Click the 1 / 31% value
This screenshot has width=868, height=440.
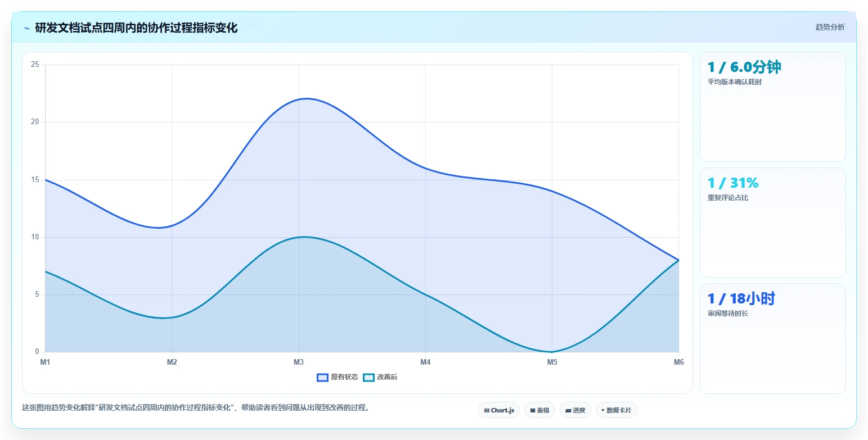(733, 183)
